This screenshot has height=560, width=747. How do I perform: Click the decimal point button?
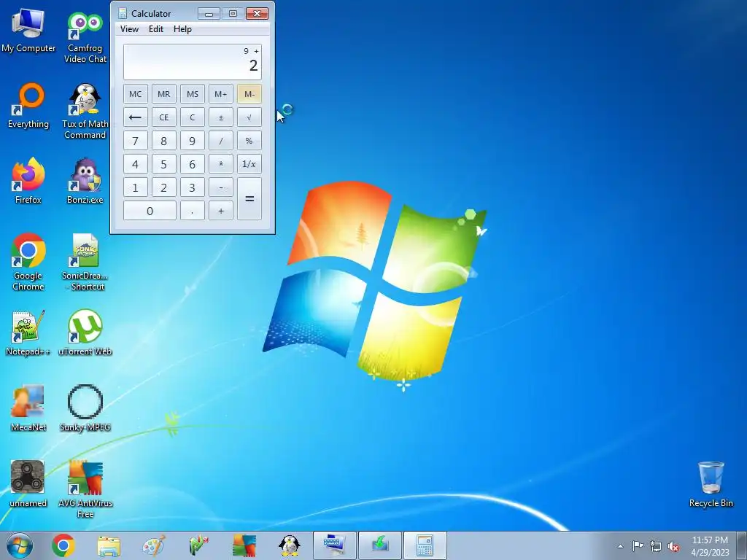click(x=193, y=211)
